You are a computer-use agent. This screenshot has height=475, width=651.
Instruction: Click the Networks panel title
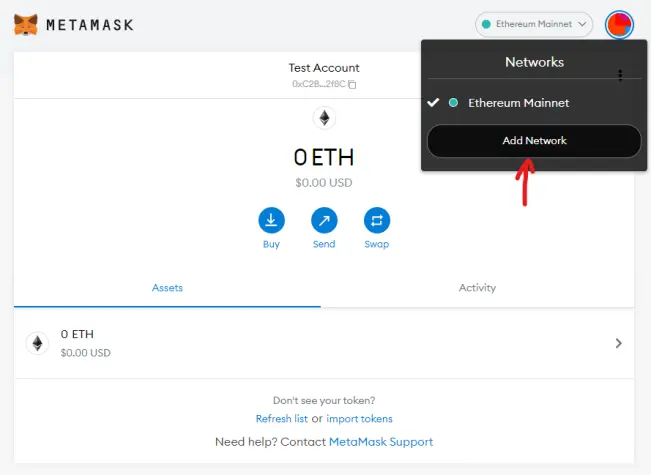[x=534, y=62]
